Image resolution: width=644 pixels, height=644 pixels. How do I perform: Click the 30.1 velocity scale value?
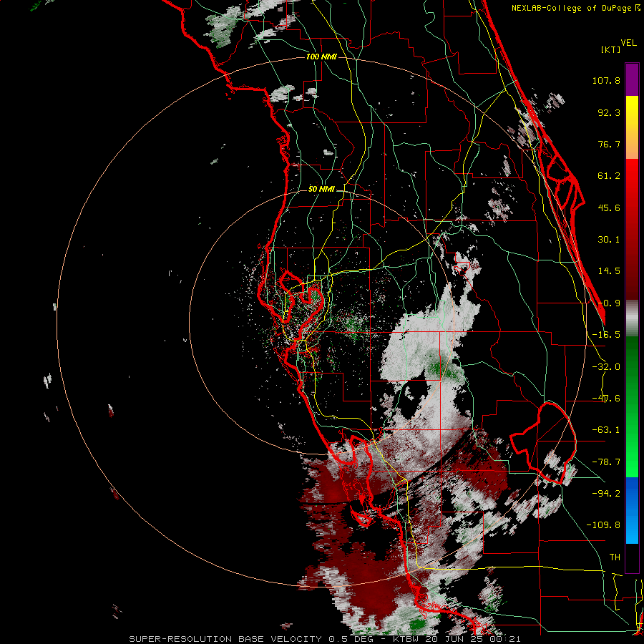(x=609, y=240)
